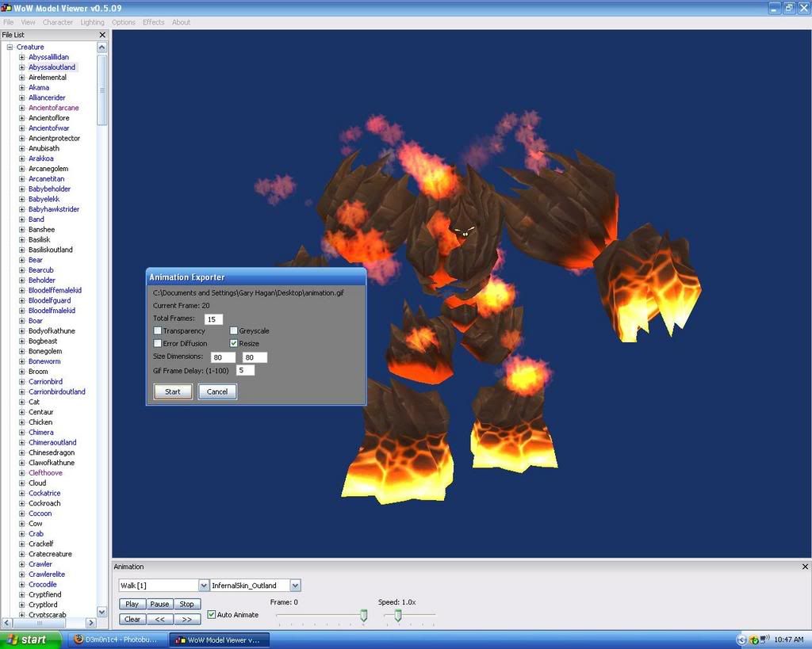Select Alliancerider in the file list
The height and width of the screenshot is (649, 812).
tap(47, 97)
